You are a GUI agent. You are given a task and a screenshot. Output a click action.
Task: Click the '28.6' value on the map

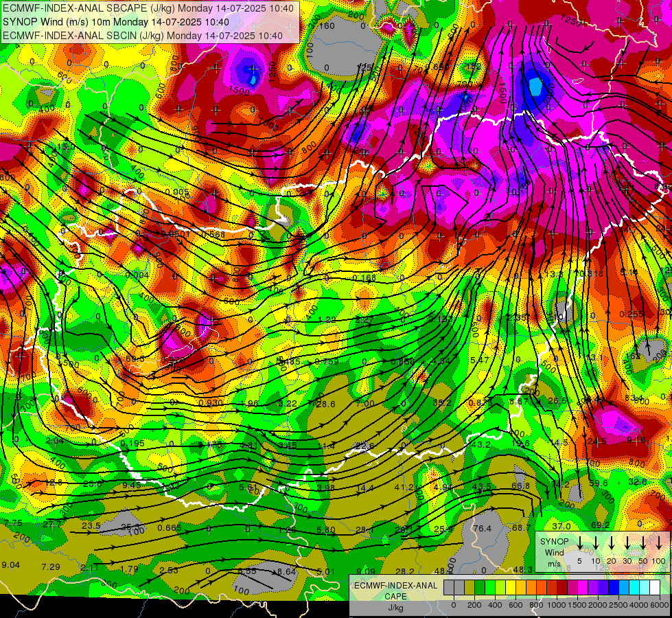pyautogui.click(x=327, y=404)
